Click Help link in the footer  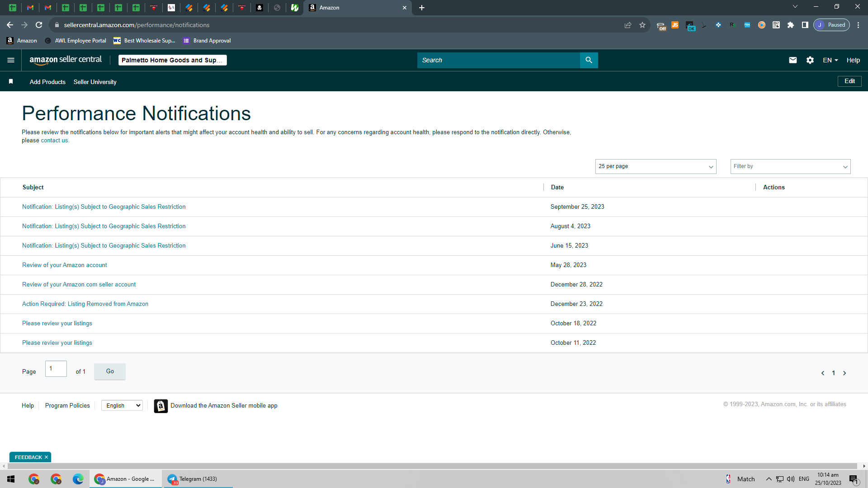point(28,406)
